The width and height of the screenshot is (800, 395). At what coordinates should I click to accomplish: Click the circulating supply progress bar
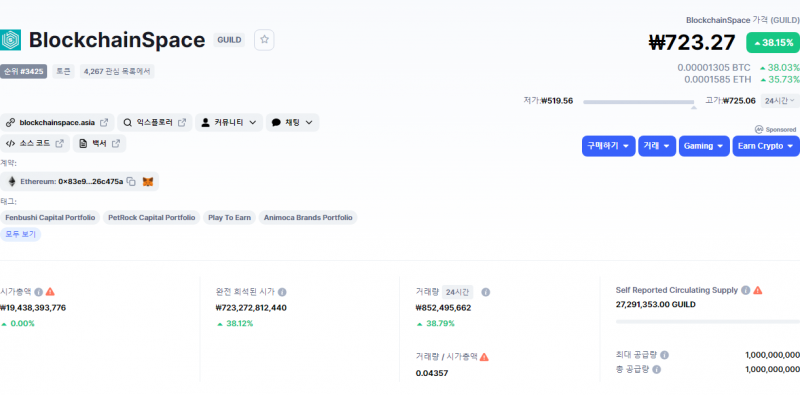[708, 322]
